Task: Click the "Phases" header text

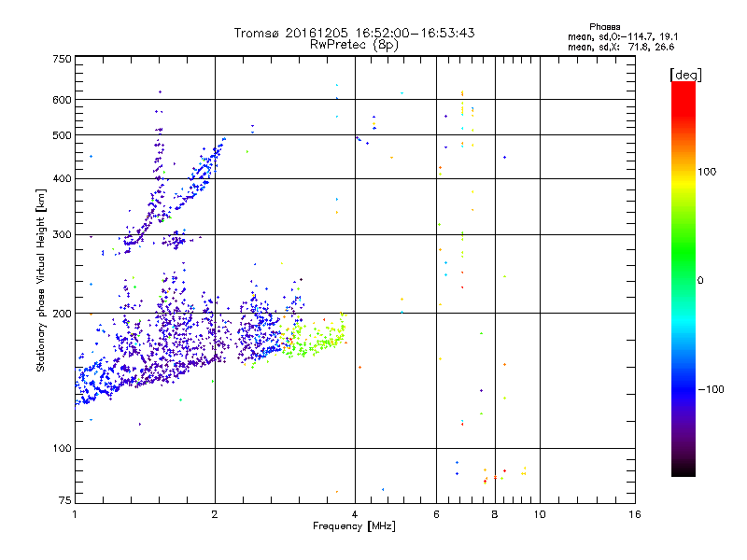Action: coord(604,27)
